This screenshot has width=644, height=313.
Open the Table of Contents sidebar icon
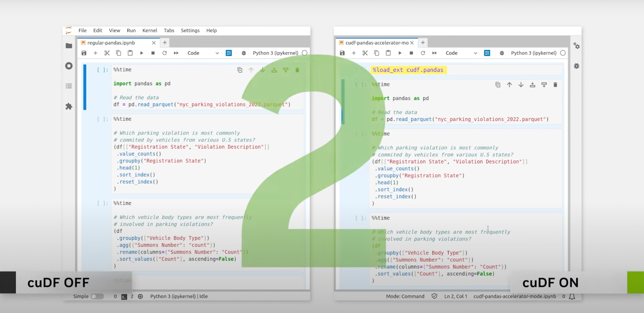click(x=69, y=86)
